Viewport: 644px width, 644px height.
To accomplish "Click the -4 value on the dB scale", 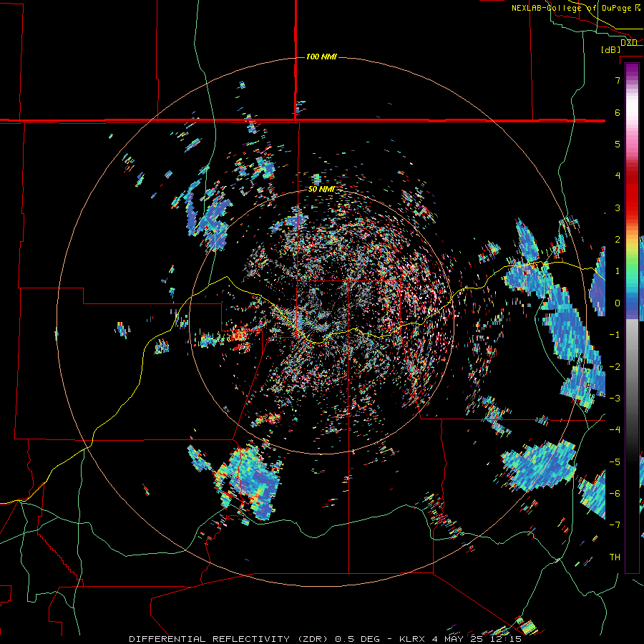I will click(615, 430).
